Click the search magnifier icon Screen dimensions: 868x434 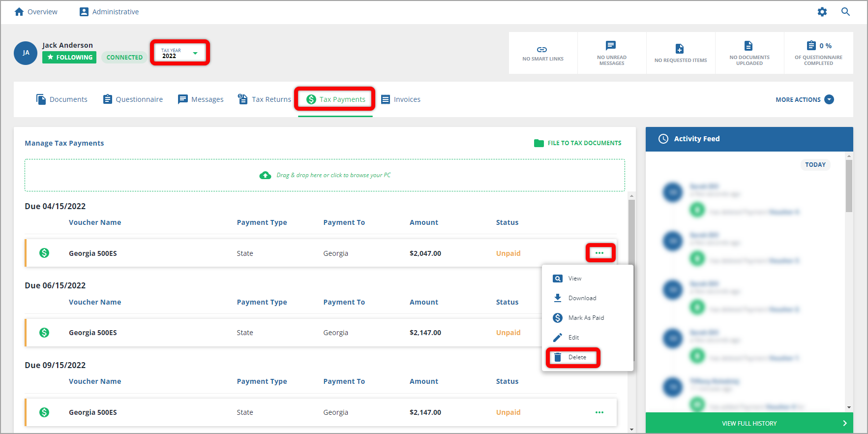coord(845,12)
